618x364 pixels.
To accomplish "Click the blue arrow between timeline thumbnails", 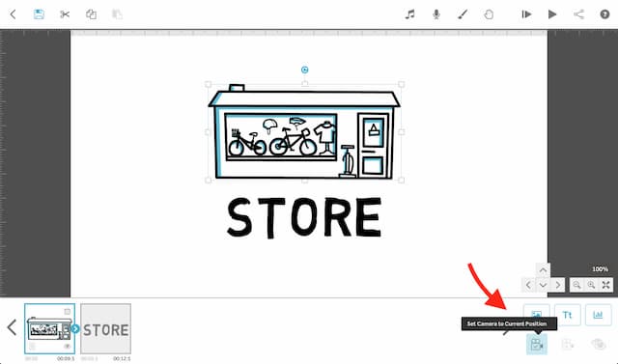I will (x=75, y=328).
